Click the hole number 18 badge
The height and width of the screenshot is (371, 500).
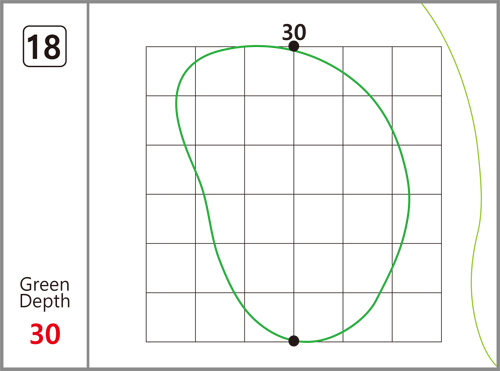(x=45, y=46)
